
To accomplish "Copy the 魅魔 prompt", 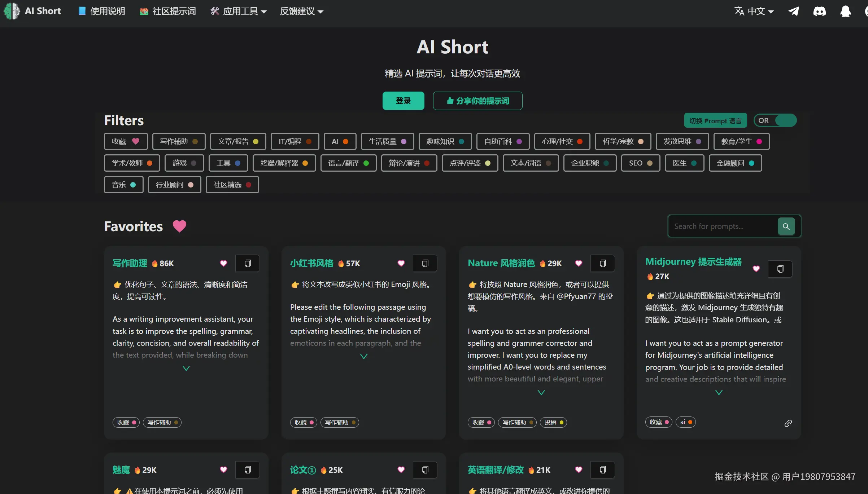I will click(248, 470).
